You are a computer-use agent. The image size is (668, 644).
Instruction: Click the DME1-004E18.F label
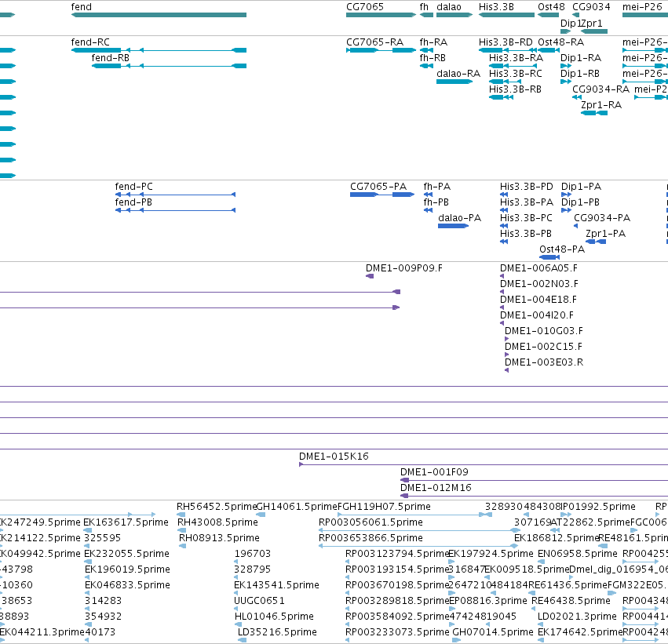pos(538,300)
